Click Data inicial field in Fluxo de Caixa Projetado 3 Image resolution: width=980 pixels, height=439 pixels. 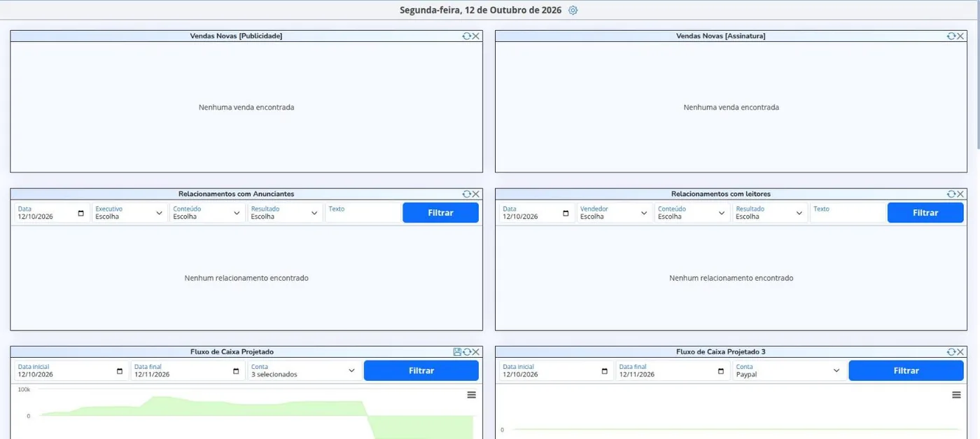(556, 370)
